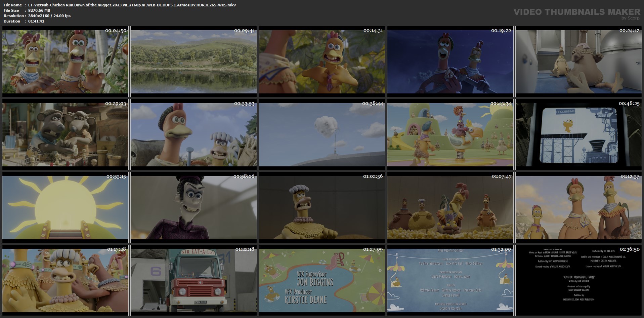Open the VFX Supervisor credits thumbnail
The image size is (644, 318).
(x=322, y=280)
